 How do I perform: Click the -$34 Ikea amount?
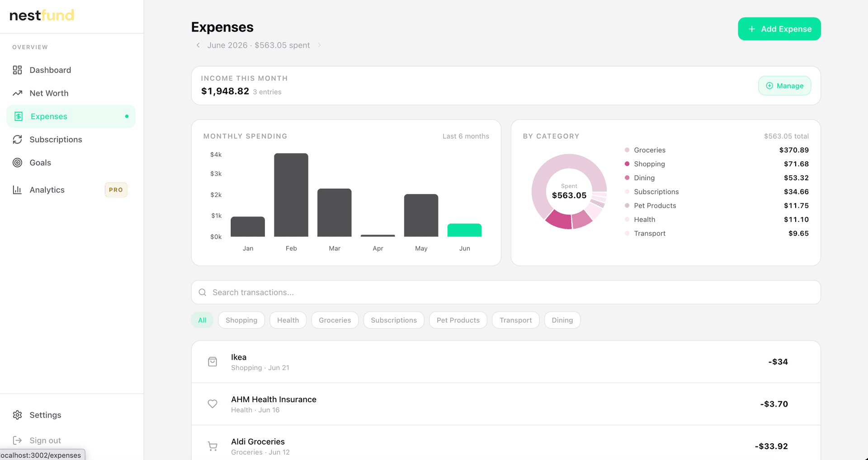(x=778, y=361)
